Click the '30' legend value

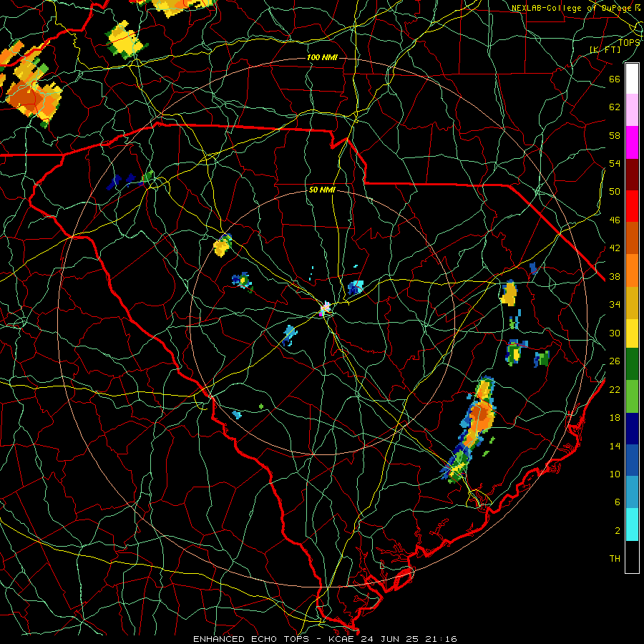pos(615,333)
